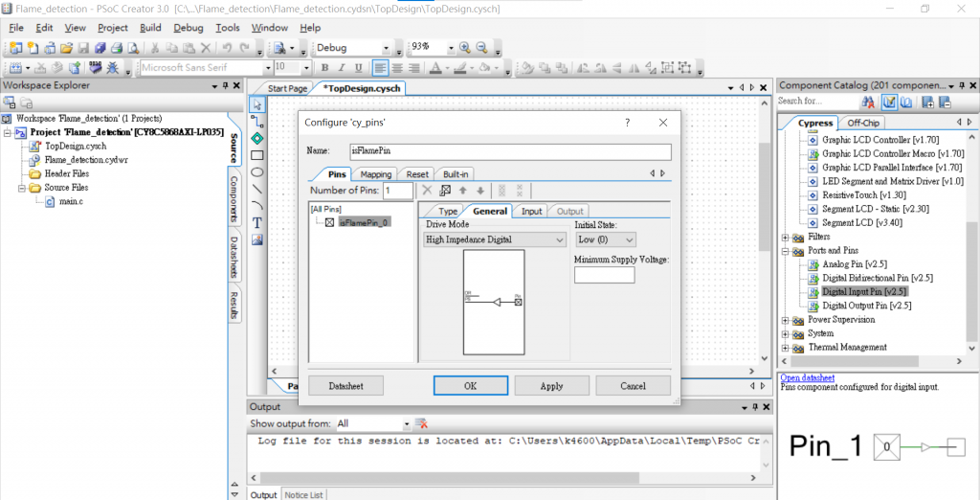The width and height of the screenshot is (980, 500).
Task: Click the line color swatch button
Action: [x=459, y=68]
